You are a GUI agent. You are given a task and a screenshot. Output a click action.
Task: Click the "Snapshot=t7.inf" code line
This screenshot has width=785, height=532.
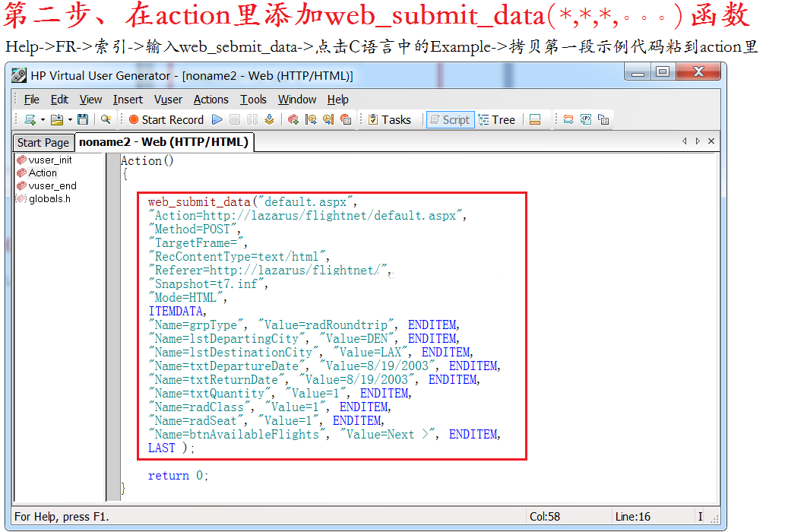click(x=207, y=284)
